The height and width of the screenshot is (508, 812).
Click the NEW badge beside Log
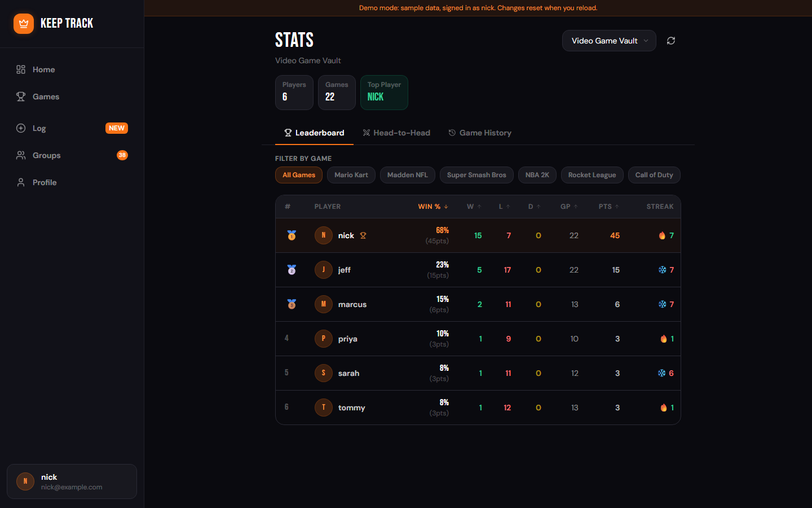click(117, 128)
